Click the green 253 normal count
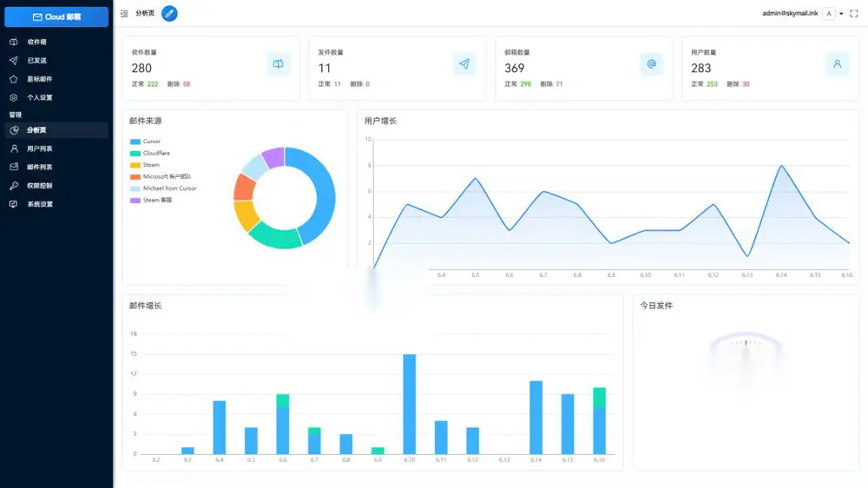868x488 pixels. tap(712, 84)
